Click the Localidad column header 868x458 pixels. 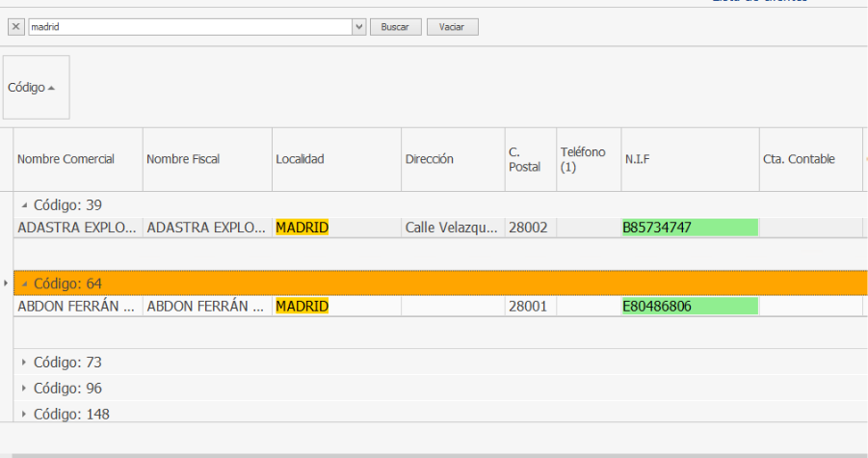point(300,159)
